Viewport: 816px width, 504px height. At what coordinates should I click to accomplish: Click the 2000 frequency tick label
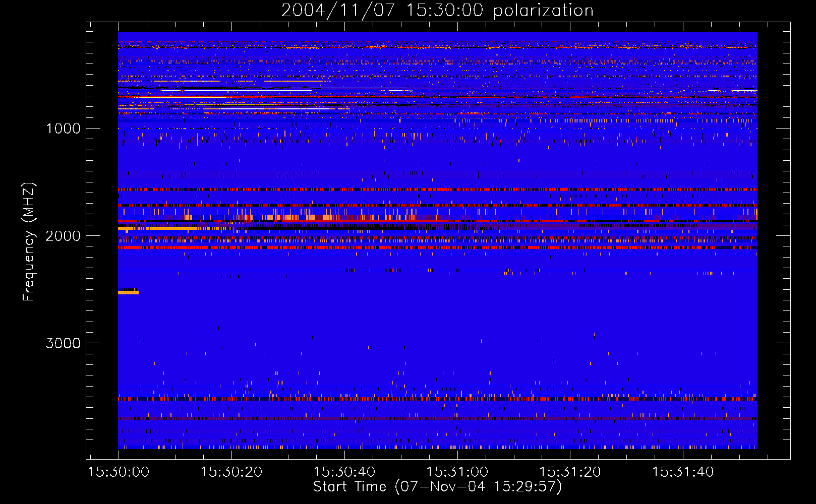tap(63, 236)
